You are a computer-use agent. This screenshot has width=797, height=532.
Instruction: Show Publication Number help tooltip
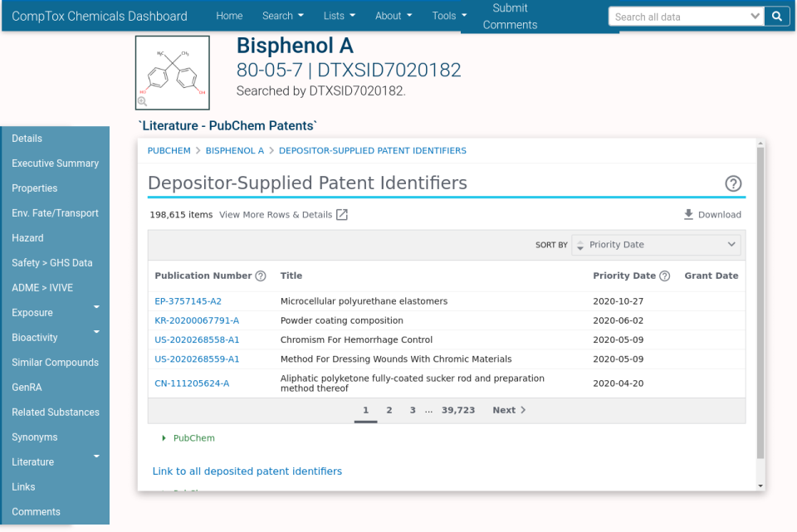(261, 276)
